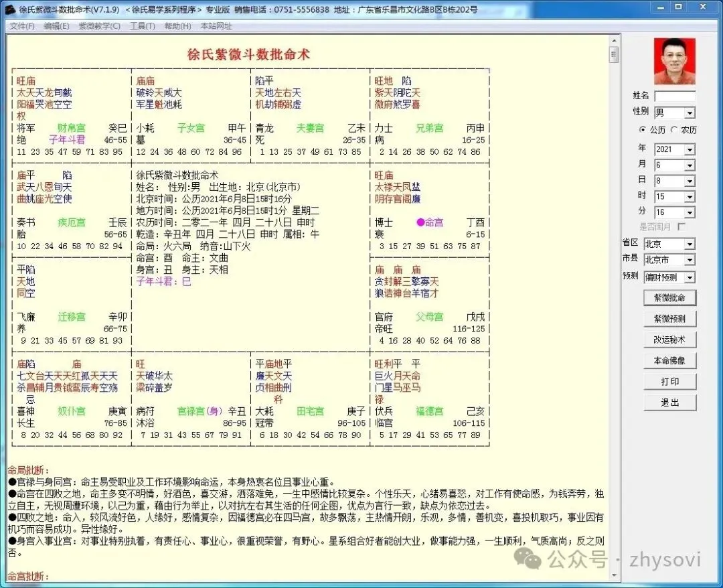Click the 姓名 input field
The height and width of the screenshot is (588, 723).
675,96
